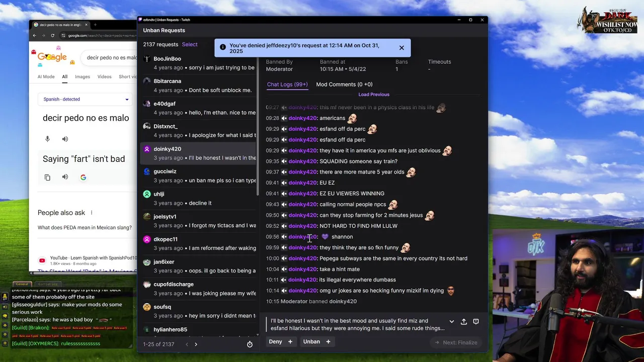Listen to Spanish source text speaker icon
Image resolution: width=644 pixels, height=362 pixels.
65,139
